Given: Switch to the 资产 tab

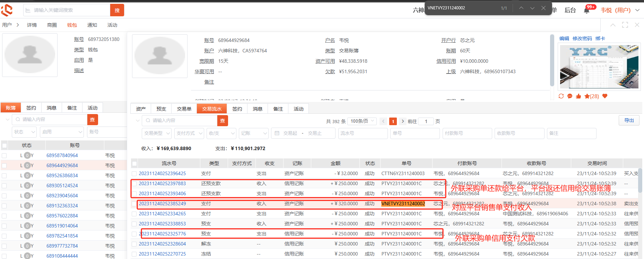Looking at the screenshot, I should pos(141,109).
